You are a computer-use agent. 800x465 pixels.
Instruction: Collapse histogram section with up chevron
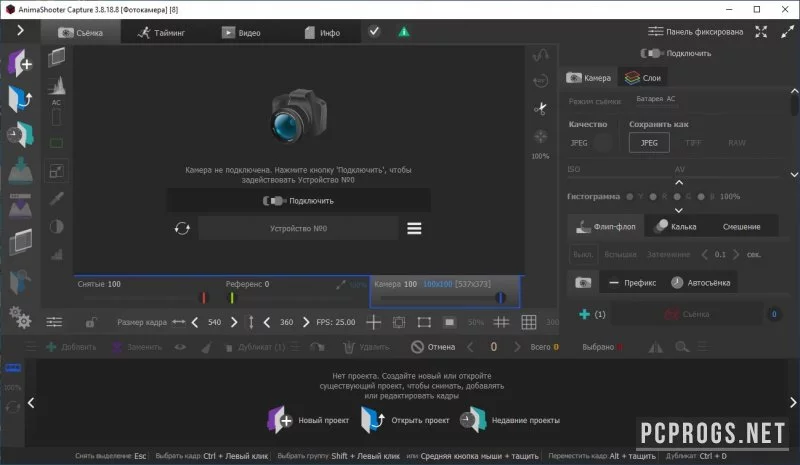679,182
